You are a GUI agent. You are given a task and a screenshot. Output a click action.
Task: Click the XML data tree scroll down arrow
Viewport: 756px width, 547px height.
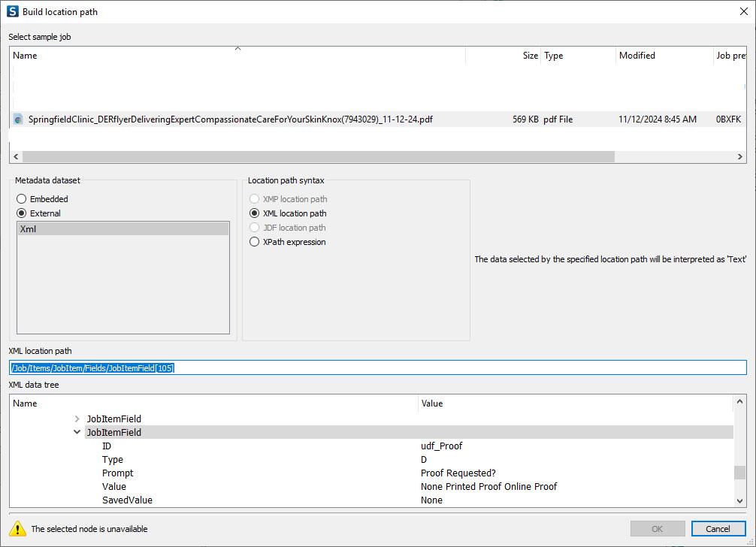pyautogui.click(x=740, y=501)
